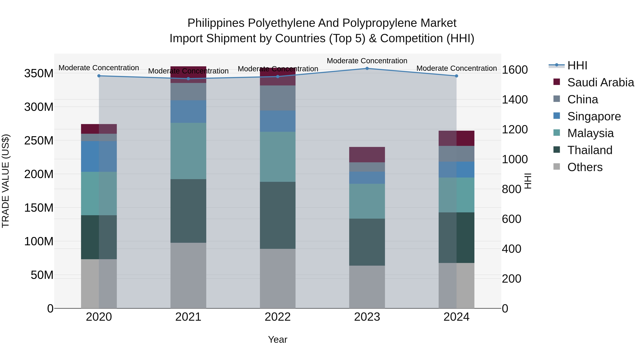The width and height of the screenshot is (644, 362).
Task: Click the 2024 x-axis year label
Action: (x=457, y=317)
